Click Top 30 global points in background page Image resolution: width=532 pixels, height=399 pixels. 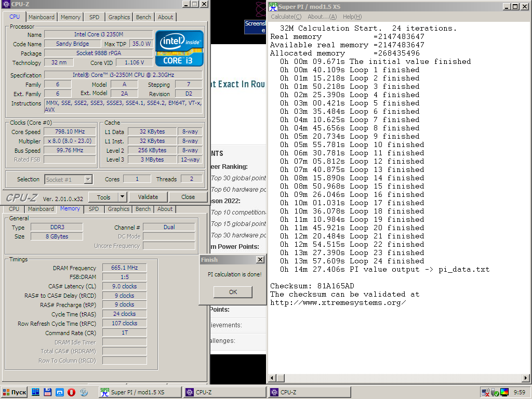click(238, 178)
